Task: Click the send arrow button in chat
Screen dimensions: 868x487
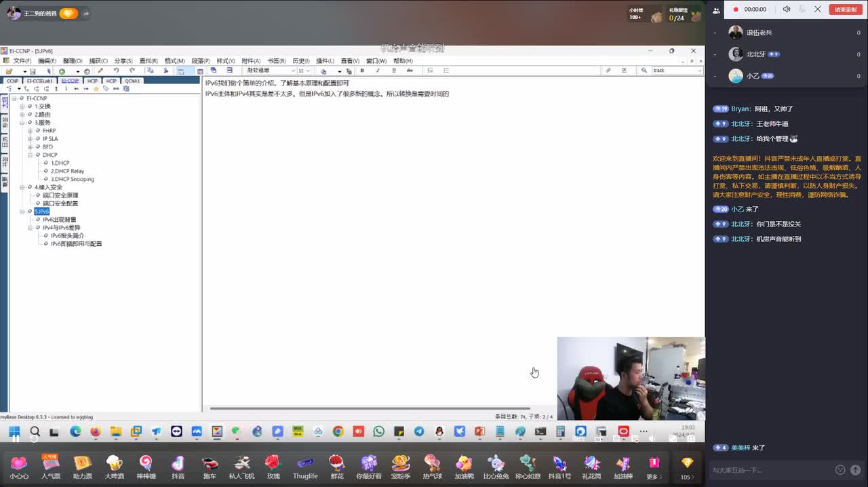Action: click(855, 469)
